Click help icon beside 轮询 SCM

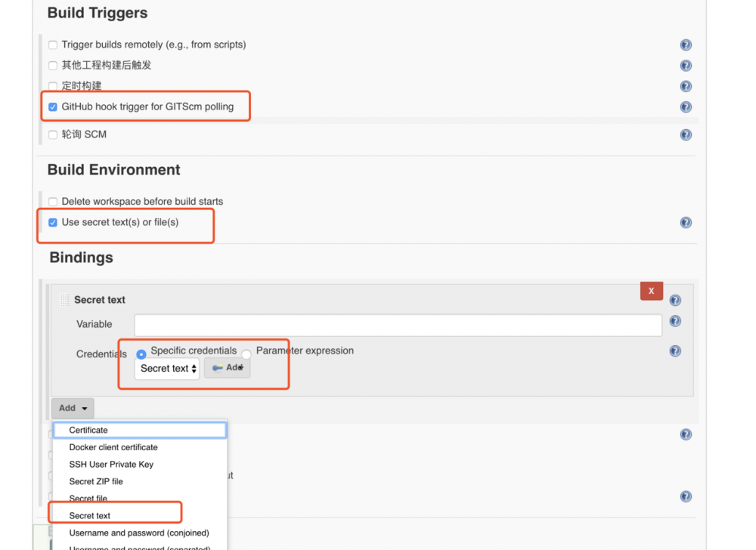686,135
